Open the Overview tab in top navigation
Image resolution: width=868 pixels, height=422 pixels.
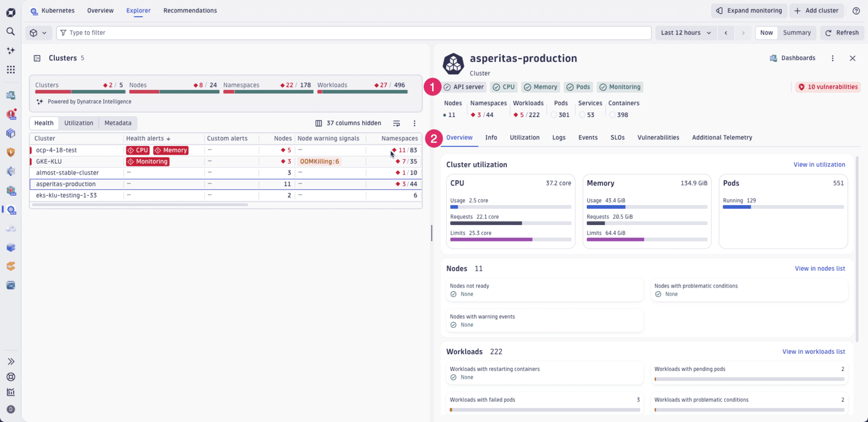tap(100, 10)
